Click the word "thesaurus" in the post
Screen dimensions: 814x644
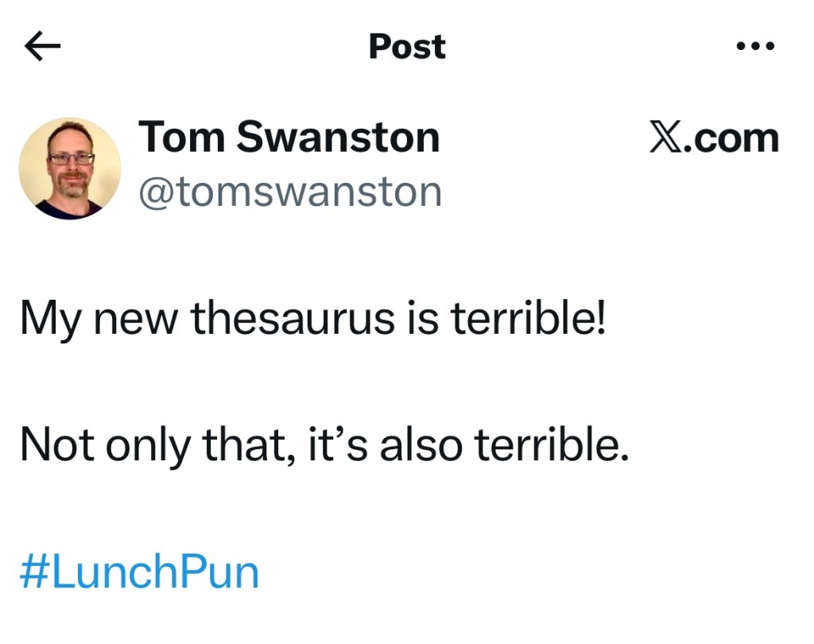tap(293, 319)
